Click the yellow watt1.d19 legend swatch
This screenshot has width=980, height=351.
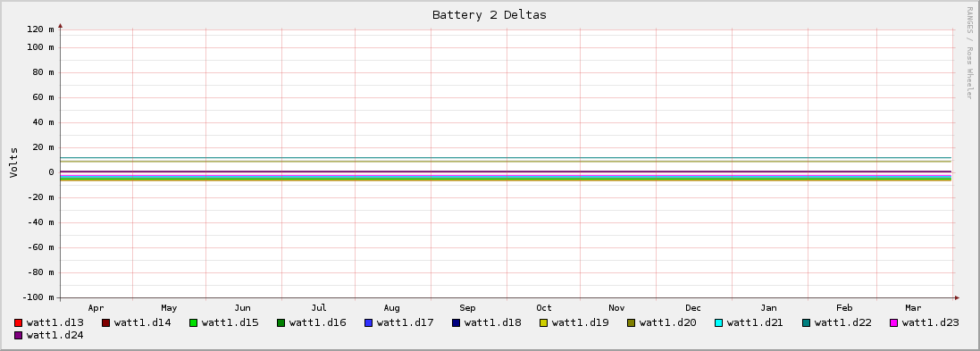tap(543, 323)
